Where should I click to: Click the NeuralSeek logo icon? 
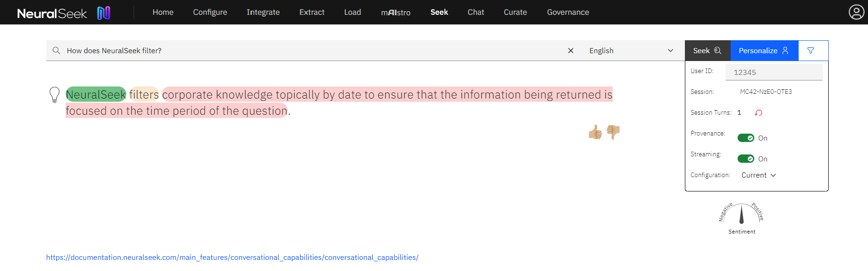point(104,13)
